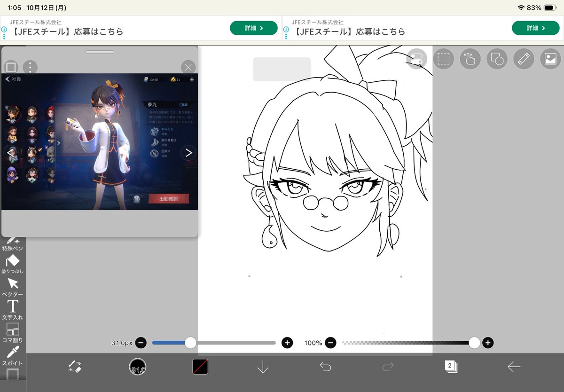The height and width of the screenshot is (392, 564).
Task: Toggle reference window size square icon
Action: (11, 67)
